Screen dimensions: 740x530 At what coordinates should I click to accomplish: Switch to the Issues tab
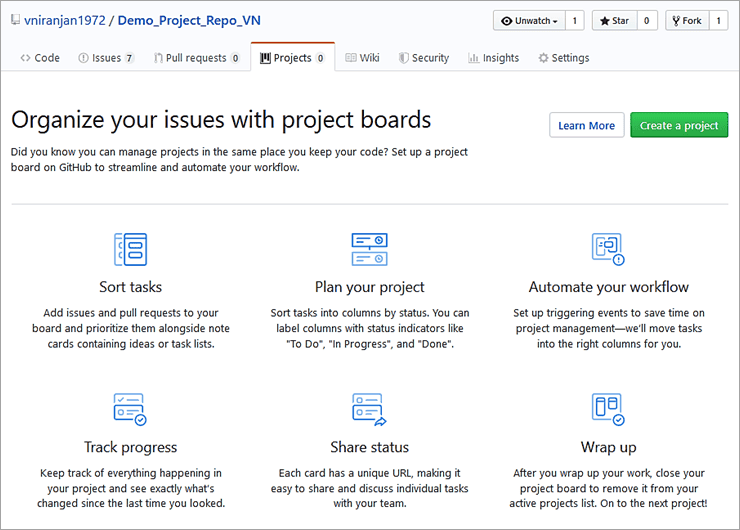tap(106, 58)
